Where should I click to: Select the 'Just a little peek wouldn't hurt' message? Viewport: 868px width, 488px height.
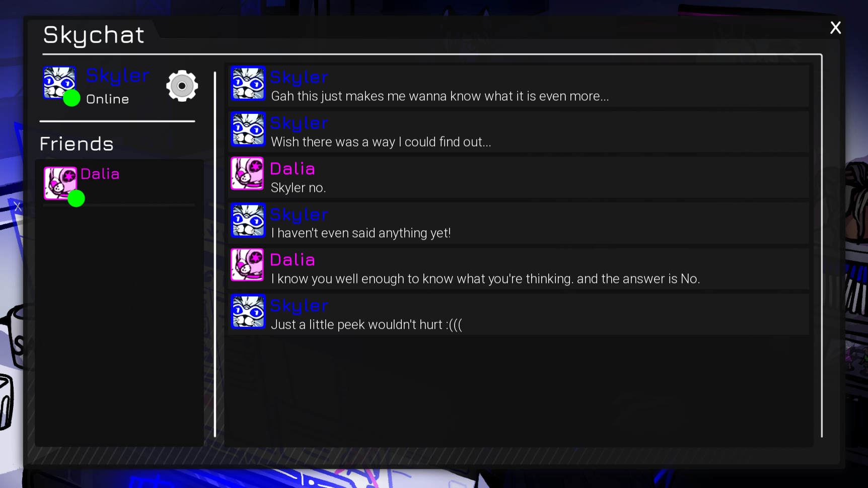coord(519,314)
